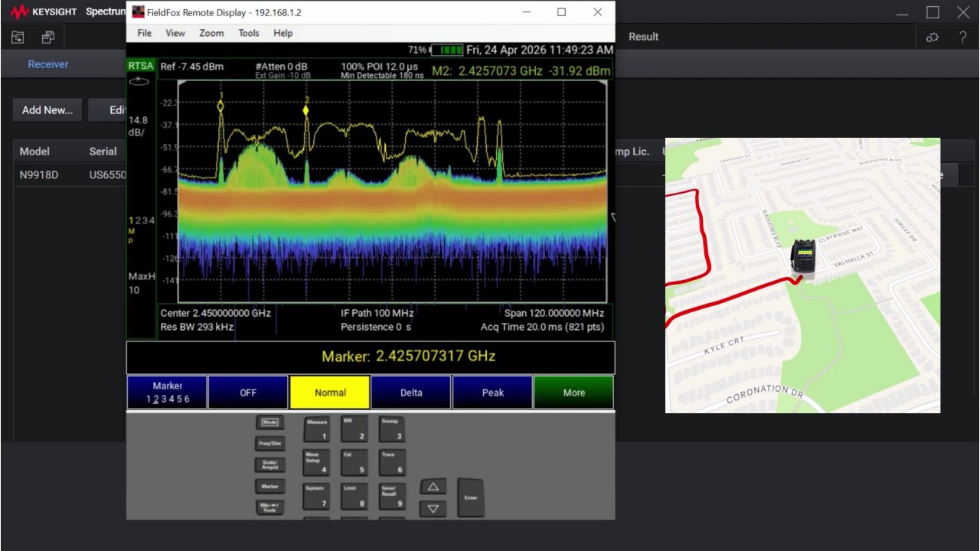Switch to the Receiver tab in Keysight window
The height and width of the screenshot is (551, 980).
[48, 64]
